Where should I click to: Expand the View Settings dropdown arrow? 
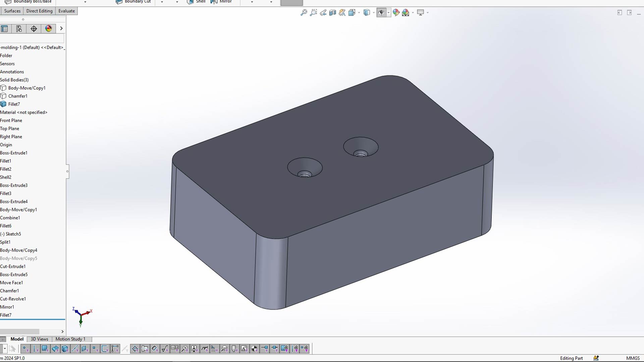tap(428, 13)
